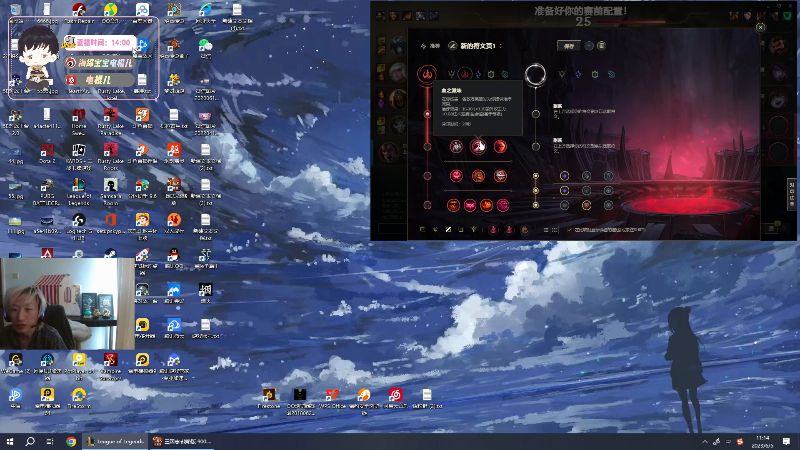
Task: Click first empty secondary rune slot
Action: tap(536, 114)
